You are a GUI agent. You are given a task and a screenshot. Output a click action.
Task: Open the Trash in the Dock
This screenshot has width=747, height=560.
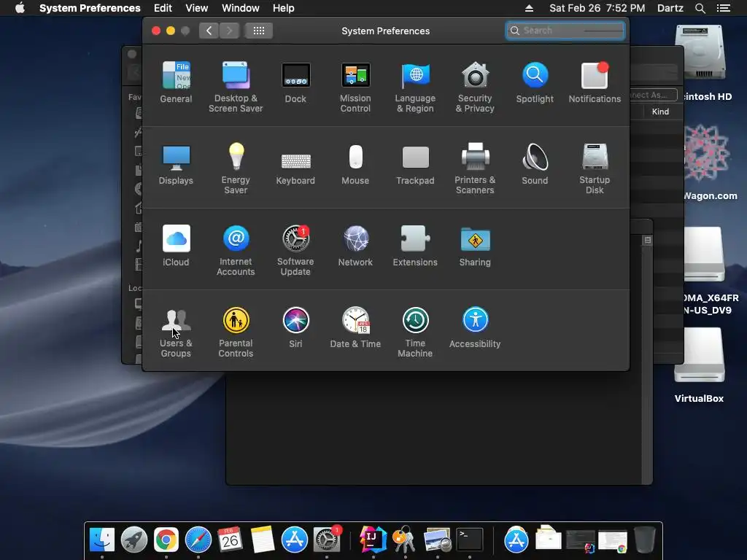[645, 540]
